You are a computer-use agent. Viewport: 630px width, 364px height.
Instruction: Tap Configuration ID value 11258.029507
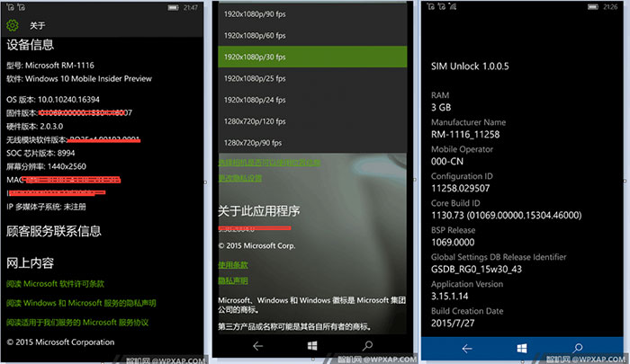pyautogui.click(x=461, y=188)
